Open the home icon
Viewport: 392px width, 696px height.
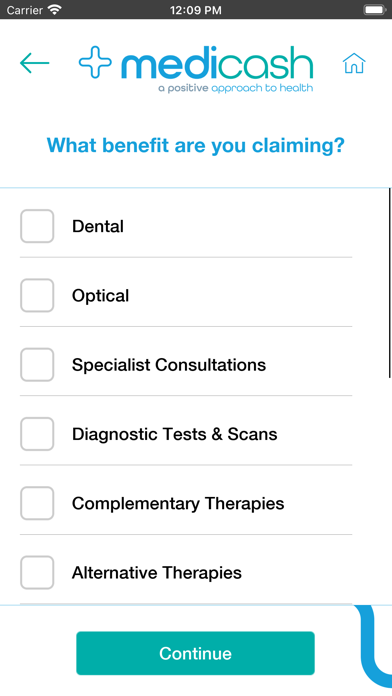(354, 63)
